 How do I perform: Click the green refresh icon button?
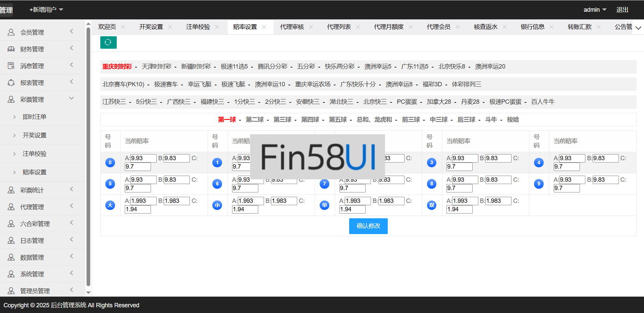click(108, 42)
